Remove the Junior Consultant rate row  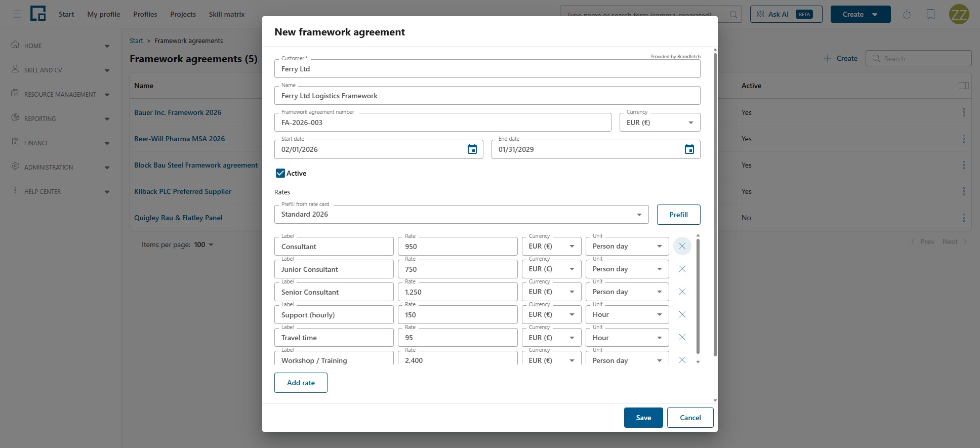[682, 269]
